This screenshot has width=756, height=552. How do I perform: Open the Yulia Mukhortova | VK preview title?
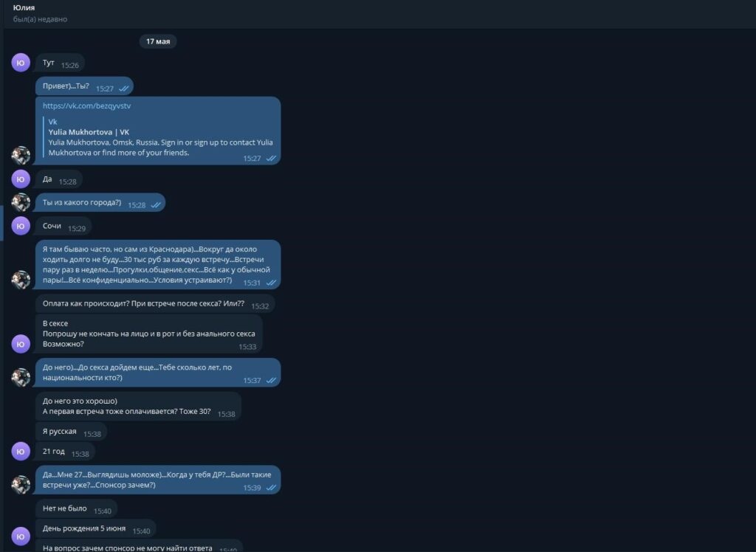89,132
